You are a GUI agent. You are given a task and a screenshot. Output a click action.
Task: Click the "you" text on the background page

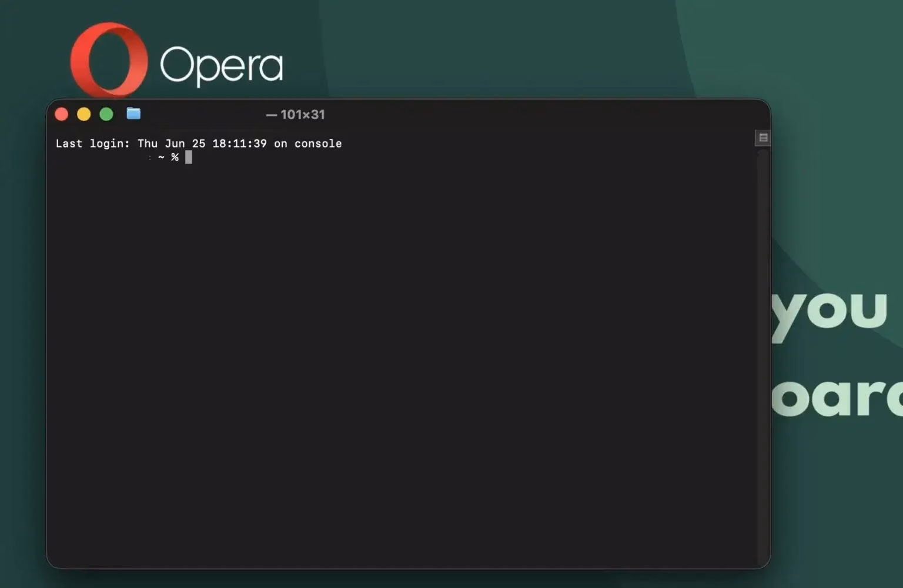830,312
